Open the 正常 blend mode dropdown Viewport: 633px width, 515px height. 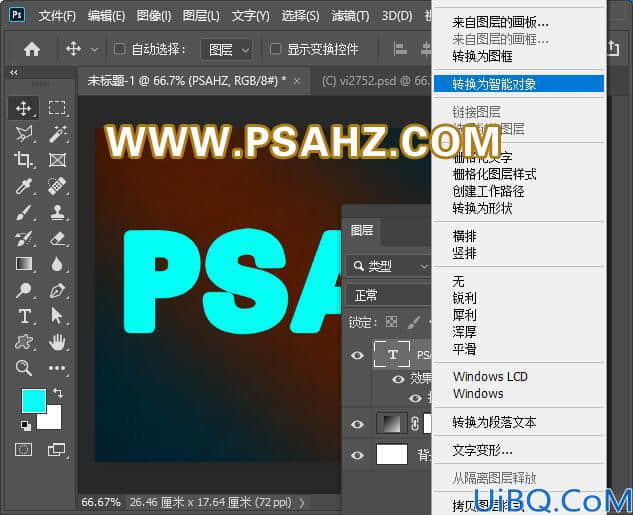click(388, 295)
